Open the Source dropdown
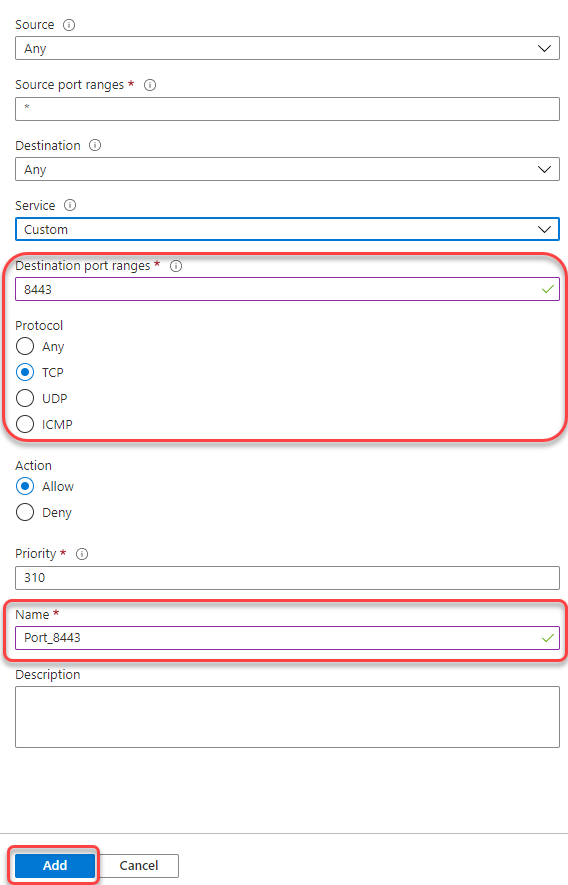 [x=287, y=49]
